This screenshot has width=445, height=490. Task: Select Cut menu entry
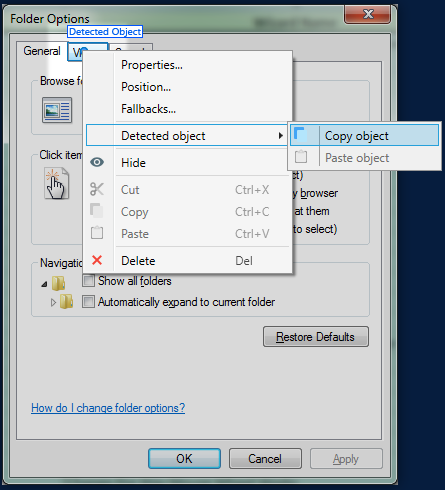coord(187,190)
